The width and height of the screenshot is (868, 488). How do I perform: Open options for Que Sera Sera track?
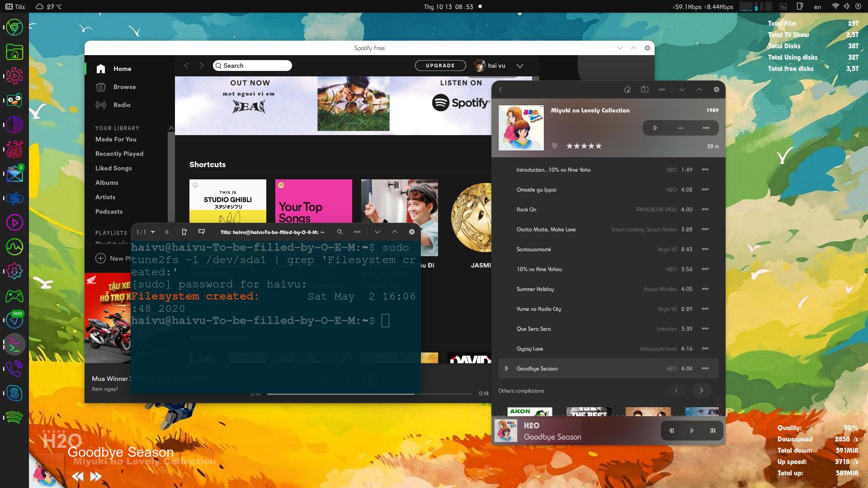click(x=705, y=329)
